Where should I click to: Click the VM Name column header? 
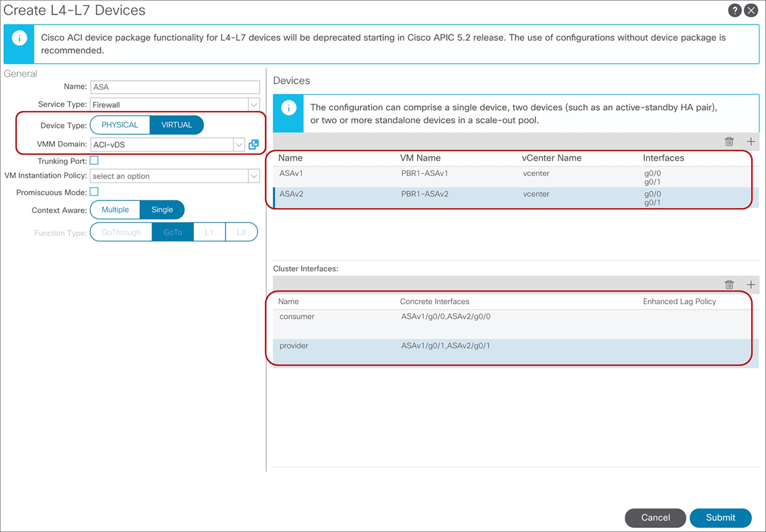(x=420, y=158)
